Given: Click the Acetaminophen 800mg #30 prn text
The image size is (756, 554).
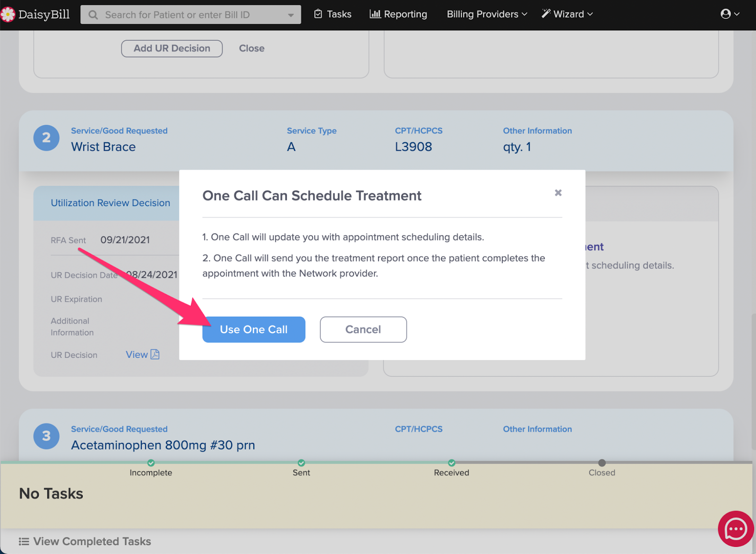Looking at the screenshot, I should (163, 445).
